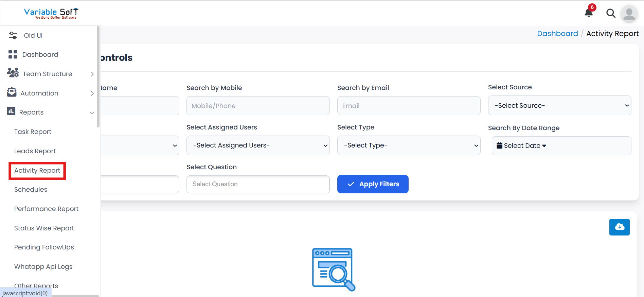Click the cloud download export button
This screenshot has width=644, height=297.
(x=619, y=227)
